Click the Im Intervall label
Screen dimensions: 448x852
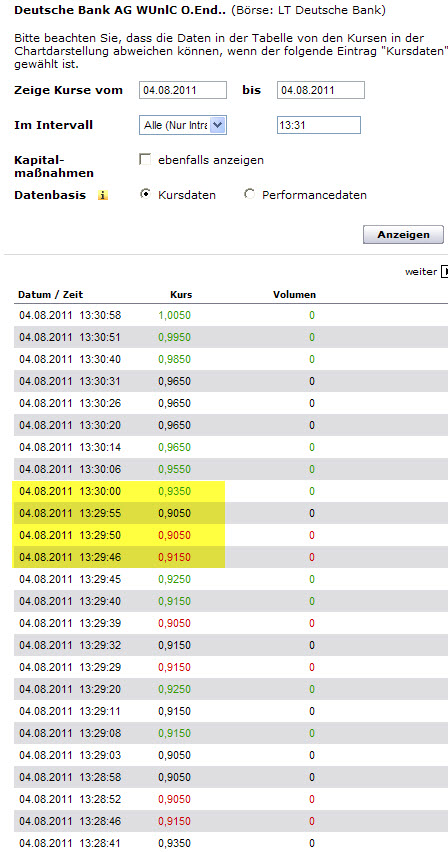(53, 125)
